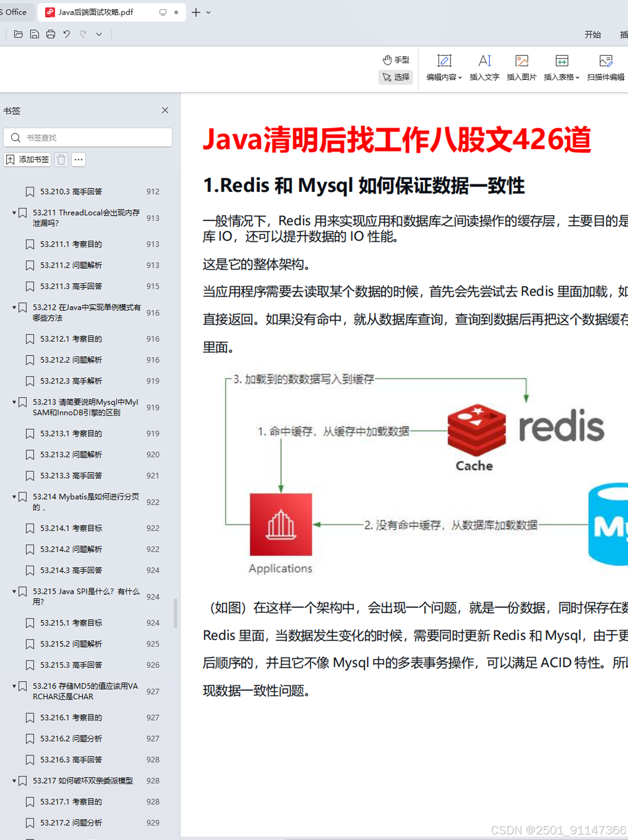
Task: Click the heading 1.Redis 和 Mysql 如何保证数据一致性
Action: tap(364, 186)
